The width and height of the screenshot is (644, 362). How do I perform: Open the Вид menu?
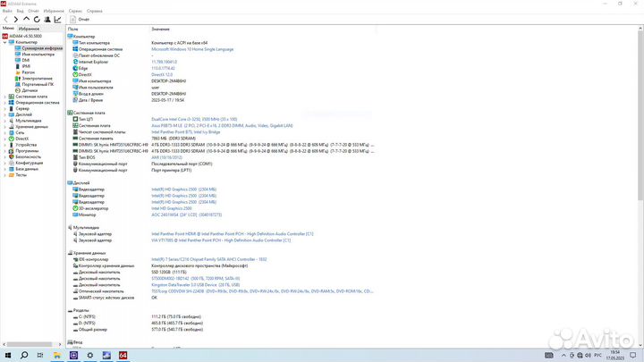(x=20, y=11)
